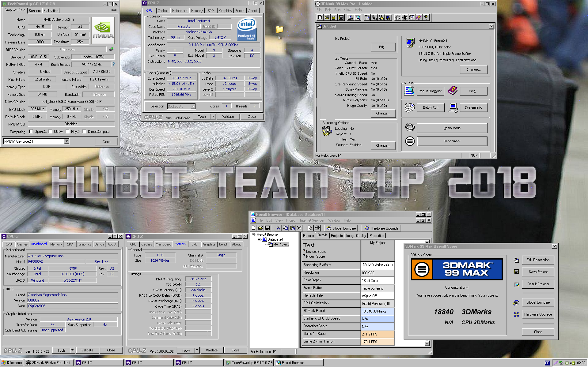Click Print Preview icon in Result Browser toolbar

tap(310, 228)
